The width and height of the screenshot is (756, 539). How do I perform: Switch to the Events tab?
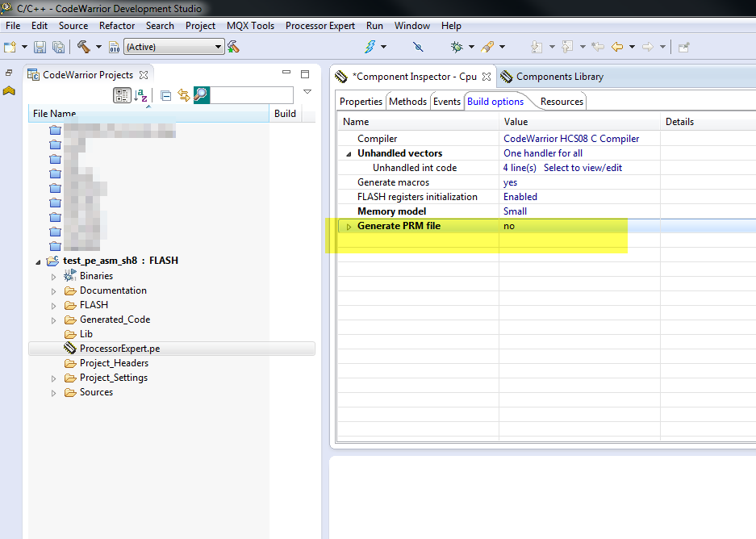click(x=447, y=102)
